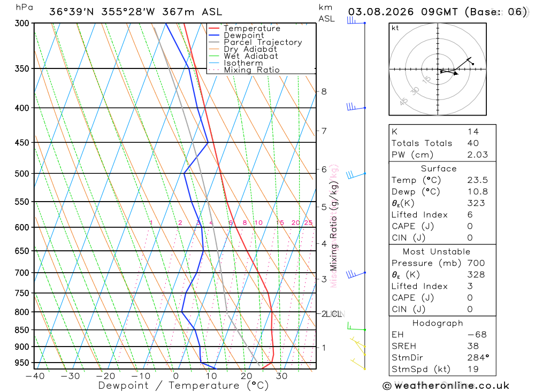
Task: Click the Most Unstable Pressure value 700
Action: (476, 263)
